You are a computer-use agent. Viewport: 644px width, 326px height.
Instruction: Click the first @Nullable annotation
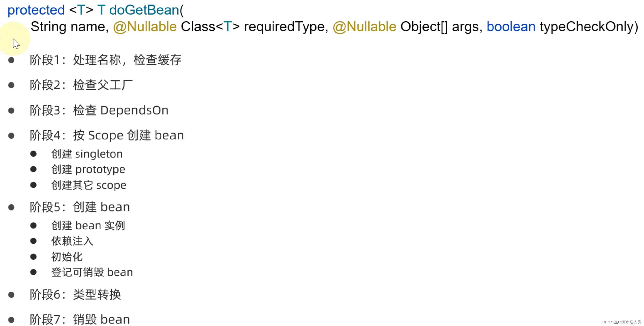coord(145,27)
